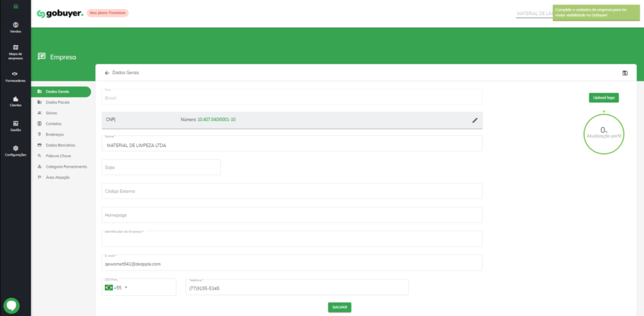Dismiss the complete-cadastro notification banner
This screenshot has height=316, width=644.
click(x=596, y=13)
